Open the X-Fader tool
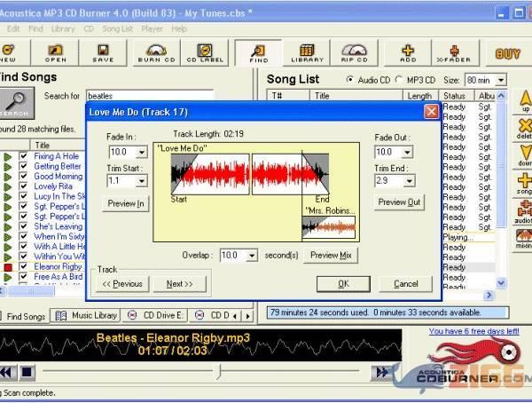Viewport: 532px width, 403px height. tap(454, 53)
